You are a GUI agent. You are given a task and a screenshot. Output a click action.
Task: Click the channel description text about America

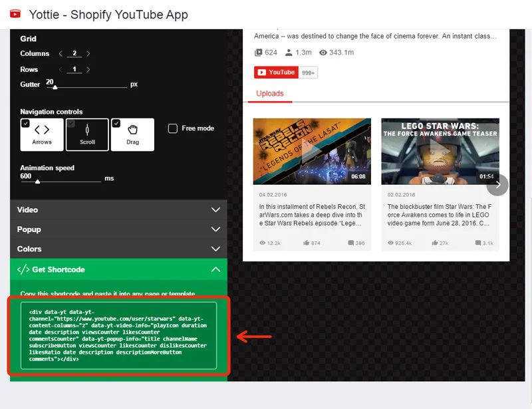click(375, 36)
